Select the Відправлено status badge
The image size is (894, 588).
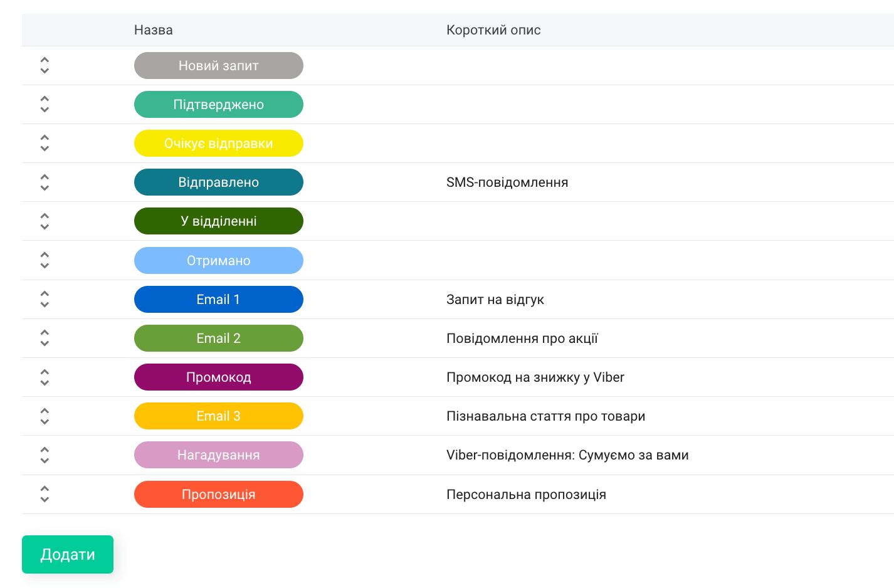click(219, 182)
